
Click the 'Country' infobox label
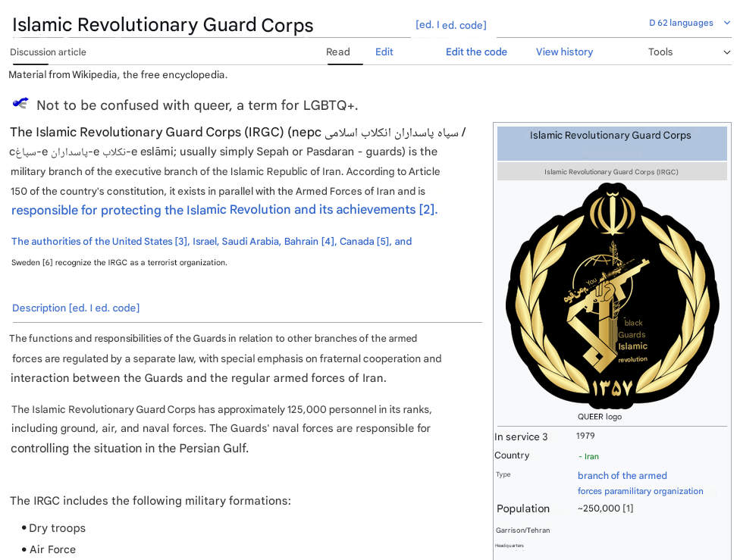point(512,455)
